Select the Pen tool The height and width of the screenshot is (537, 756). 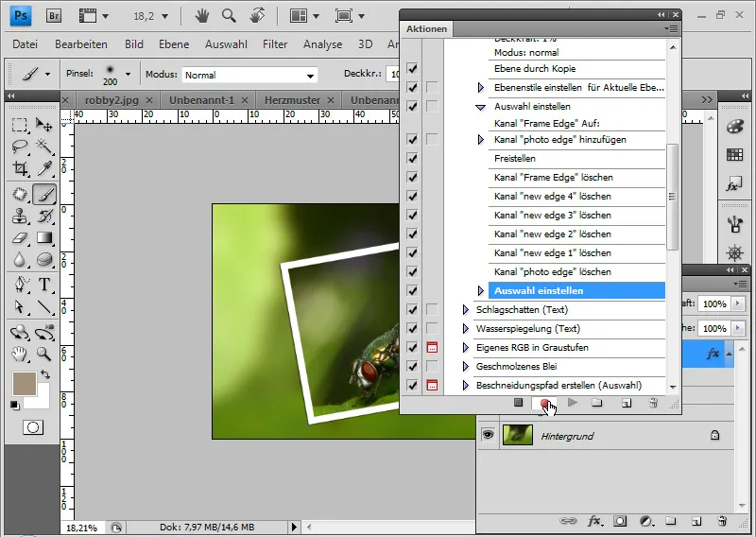[x=19, y=285]
